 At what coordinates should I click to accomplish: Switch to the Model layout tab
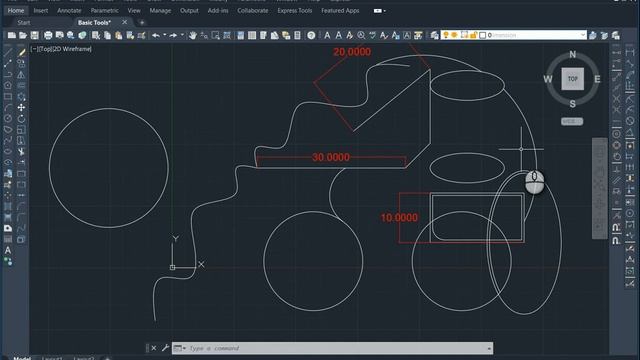click(x=22, y=358)
